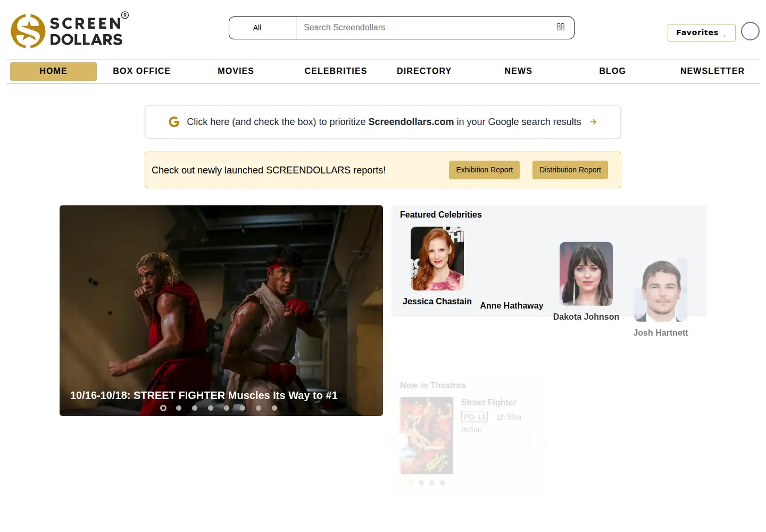This screenshot has height=532, width=766.
Task: Open the Street Fighter movie poster
Action: pyautogui.click(x=427, y=436)
